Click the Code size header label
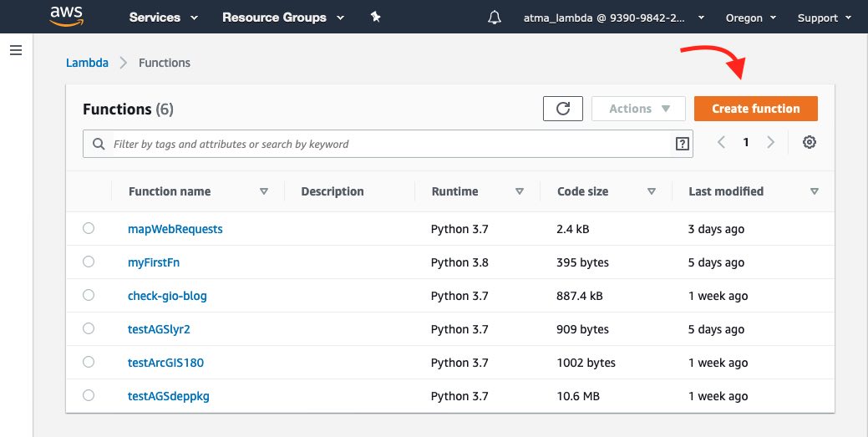The height and width of the screenshot is (437, 868). (x=582, y=191)
